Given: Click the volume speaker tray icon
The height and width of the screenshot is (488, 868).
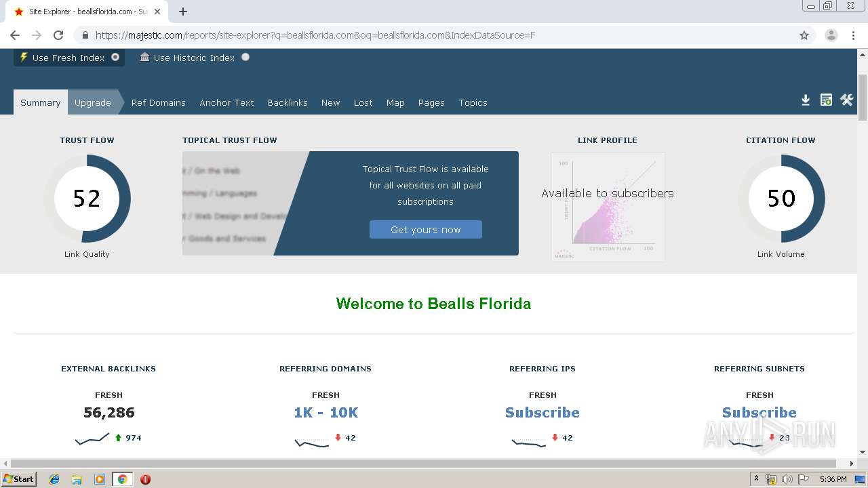Looking at the screenshot, I should (x=787, y=479).
